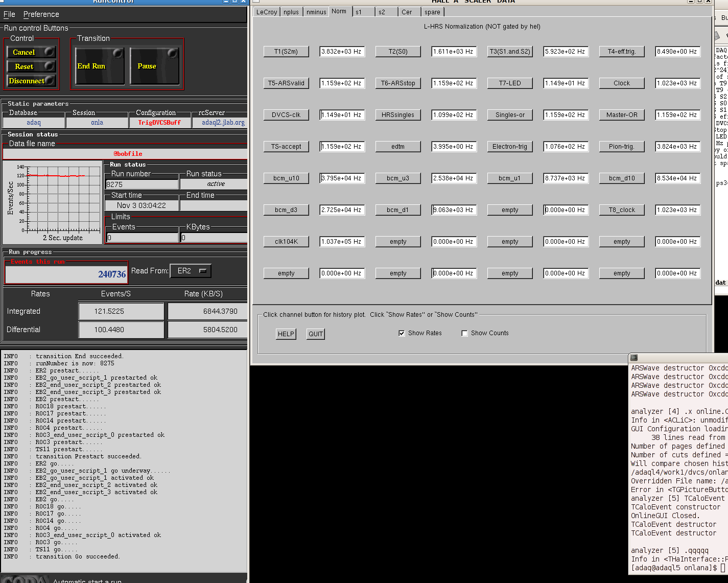Switch to the Cer tab
This screenshot has height=583, width=728.
tap(409, 12)
